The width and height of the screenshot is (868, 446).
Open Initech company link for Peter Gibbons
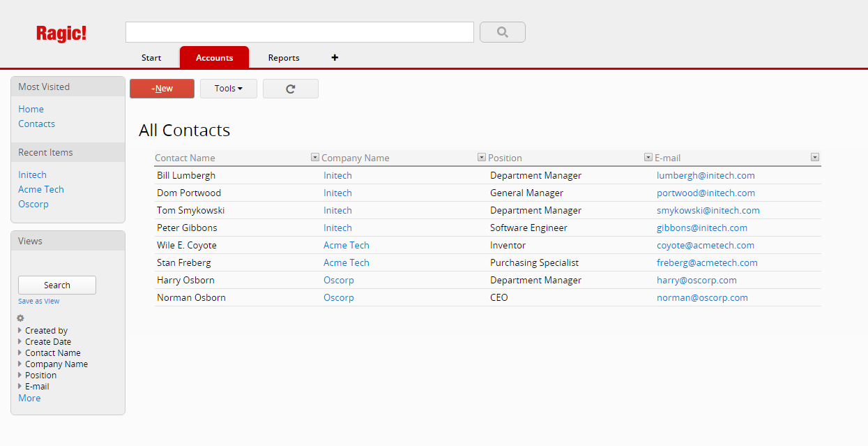[x=337, y=228]
